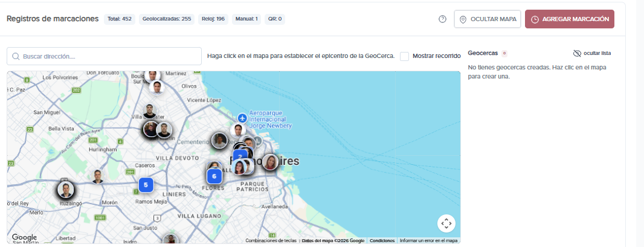Click Informar un error en el mapa

(x=428, y=241)
